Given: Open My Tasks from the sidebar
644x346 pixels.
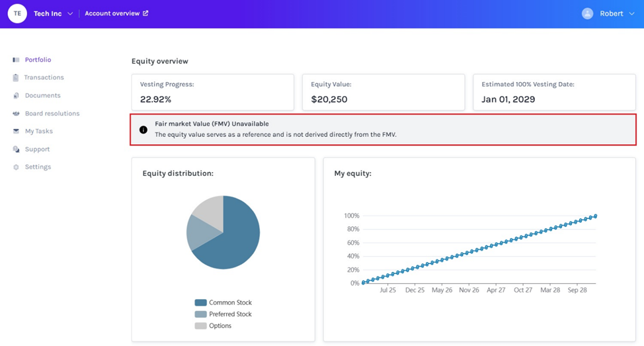Looking at the screenshot, I should [x=38, y=131].
